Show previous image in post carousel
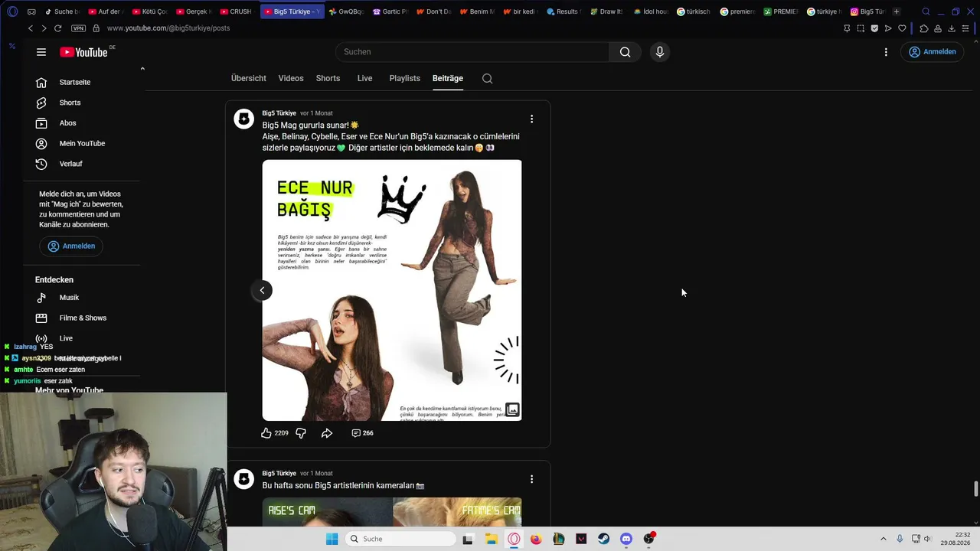 262,290
